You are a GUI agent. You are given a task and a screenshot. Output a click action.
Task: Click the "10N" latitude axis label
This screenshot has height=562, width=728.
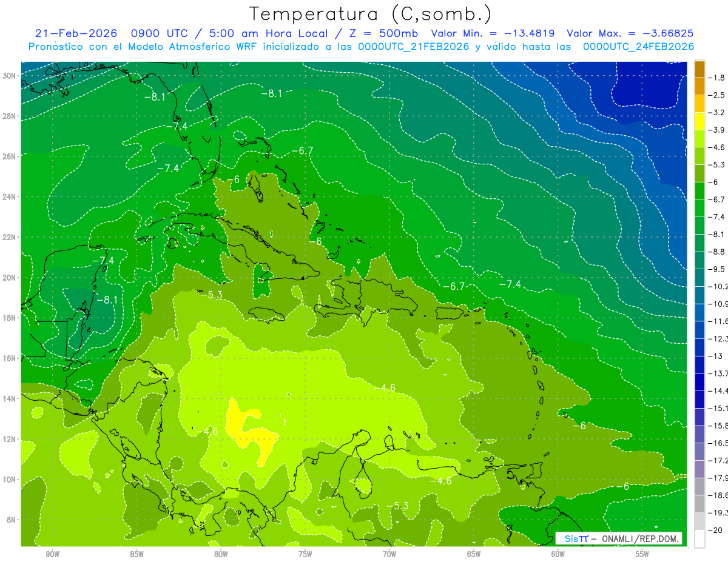pyautogui.click(x=10, y=480)
